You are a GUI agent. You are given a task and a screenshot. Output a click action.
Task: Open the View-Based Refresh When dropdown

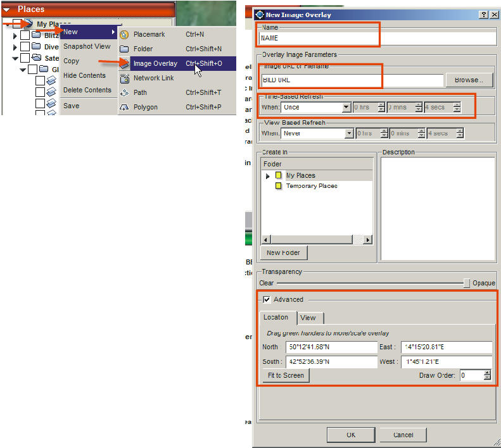pos(349,134)
